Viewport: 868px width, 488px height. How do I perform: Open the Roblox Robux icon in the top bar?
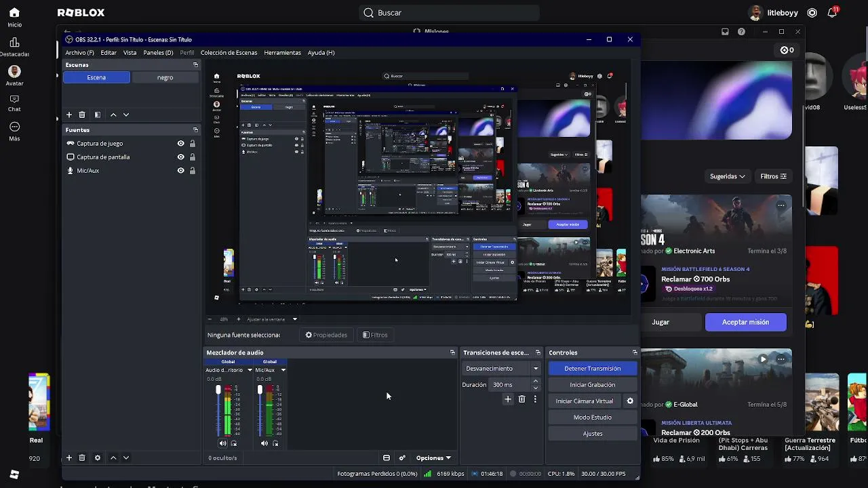812,13
